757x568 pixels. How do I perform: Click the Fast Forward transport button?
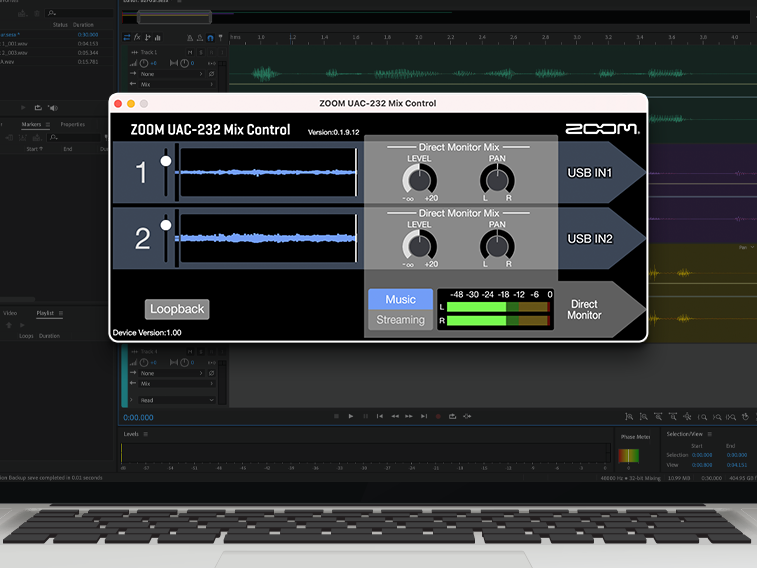pyautogui.click(x=409, y=416)
